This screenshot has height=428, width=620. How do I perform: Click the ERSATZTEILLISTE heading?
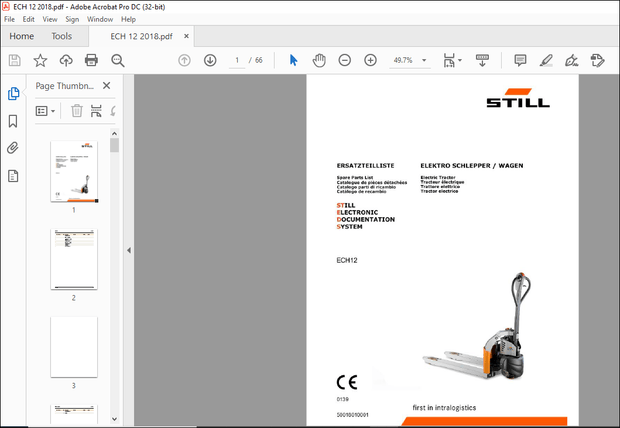[365, 165]
